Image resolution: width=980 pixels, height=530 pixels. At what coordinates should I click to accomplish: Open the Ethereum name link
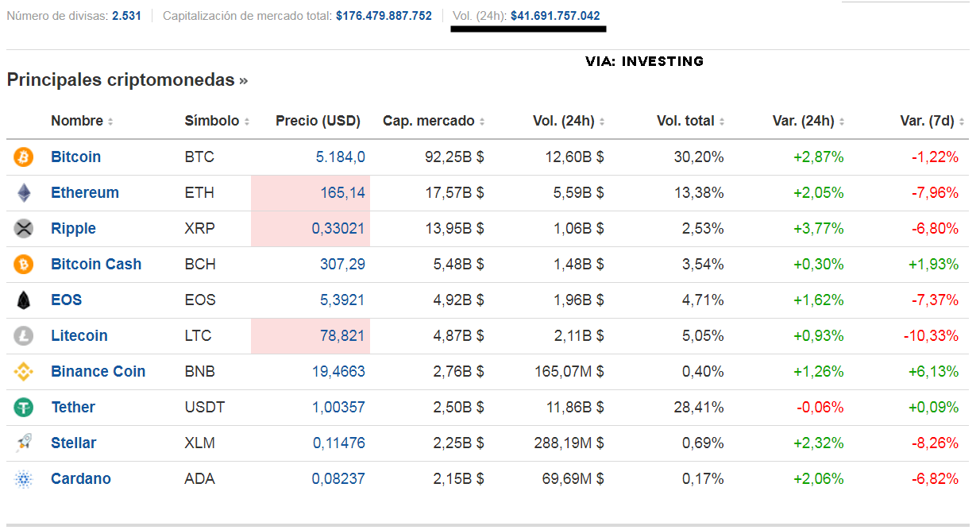point(85,193)
